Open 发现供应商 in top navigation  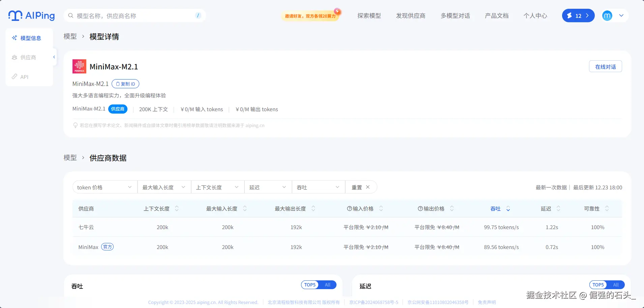[411, 16]
